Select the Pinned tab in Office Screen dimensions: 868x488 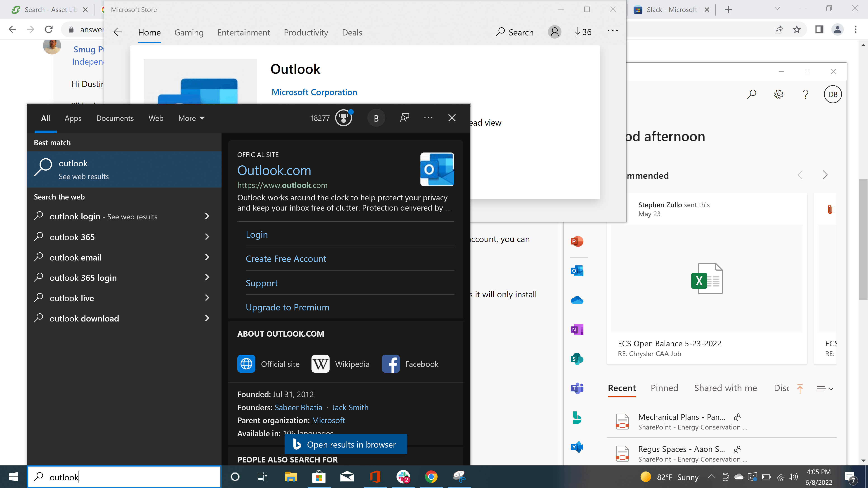pyautogui.click(x=664, y=388)
